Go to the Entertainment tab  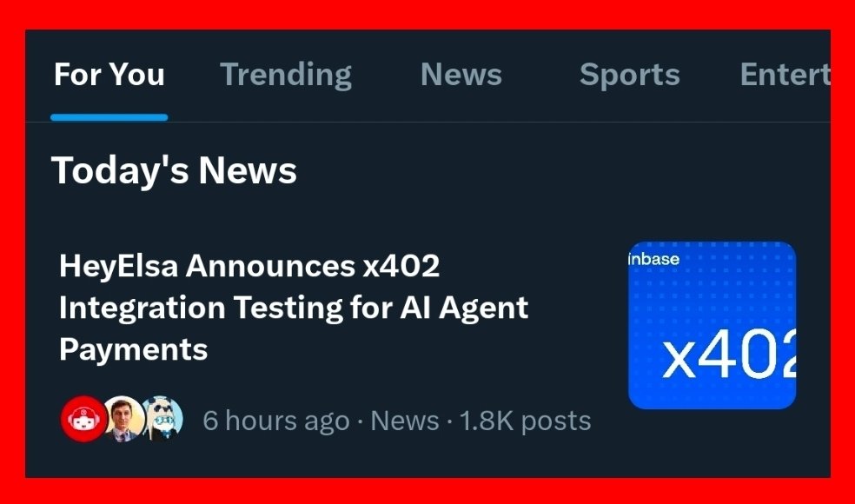point(784,75)
